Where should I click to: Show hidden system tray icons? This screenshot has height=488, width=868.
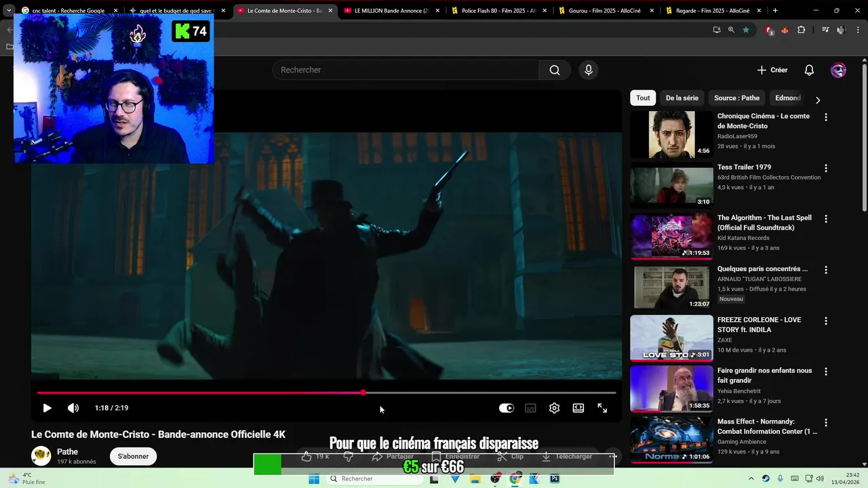click(x=751, y=479)
